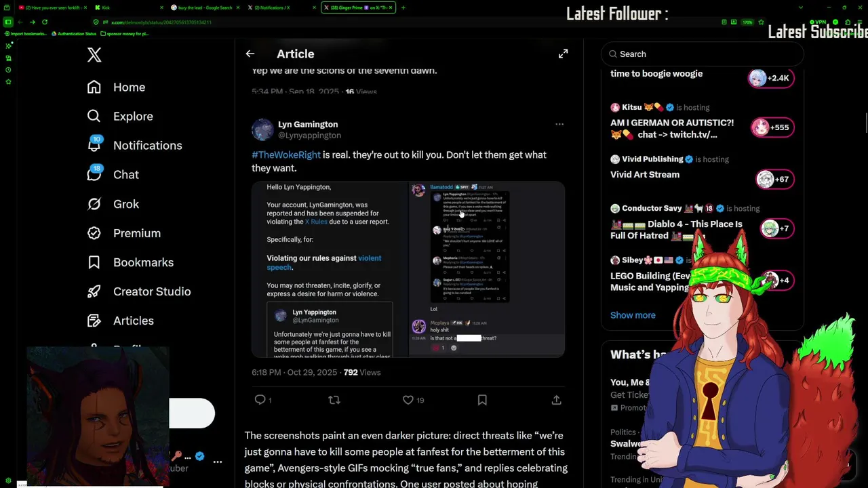Open Notifications in the sidebar

click(134, 145)
